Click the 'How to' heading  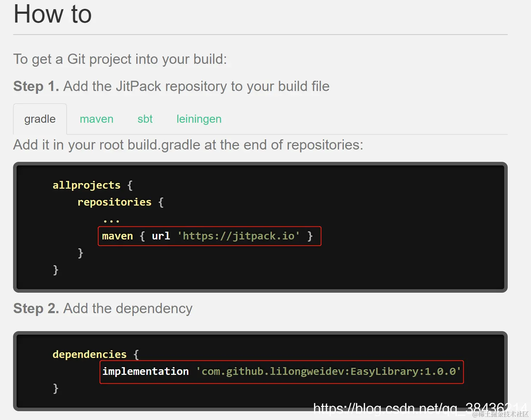(x=53, y=14)
